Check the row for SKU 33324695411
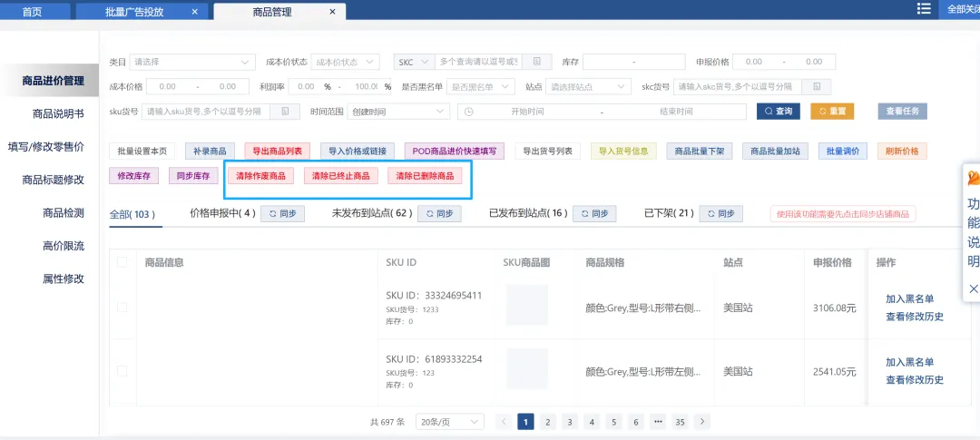980x440 pixels. (x=122, y=308)
